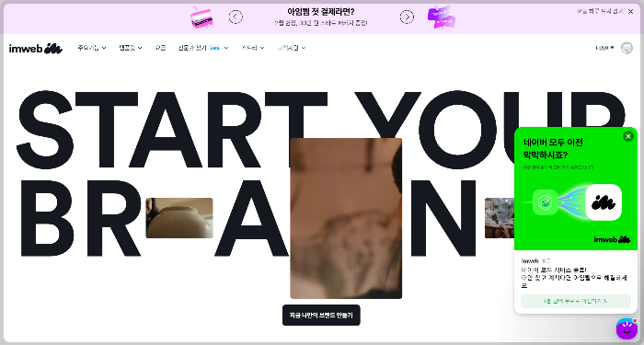Viewport: 644px width, 345px height.
Task: Expand the 전문가 찾기 Beta menu
Action: coord(203,48)
